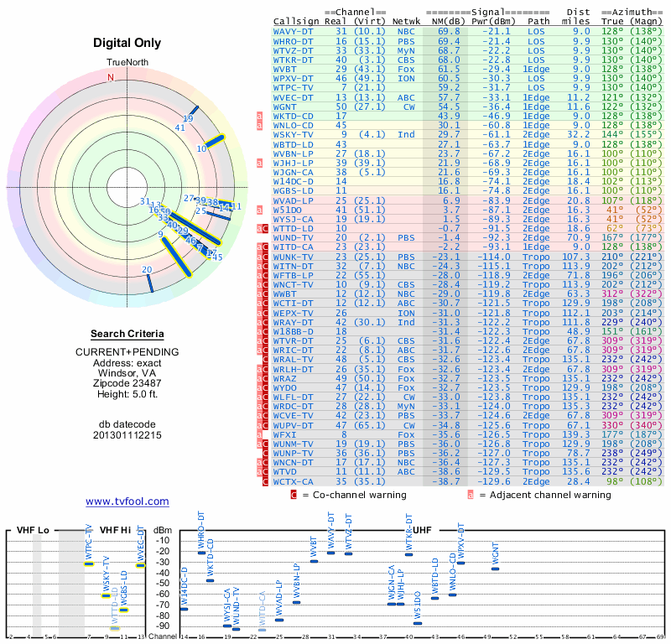671x644 pixels.
Task: Click the Height: 5.0 ft. text
Action: [x=127, y=394]
